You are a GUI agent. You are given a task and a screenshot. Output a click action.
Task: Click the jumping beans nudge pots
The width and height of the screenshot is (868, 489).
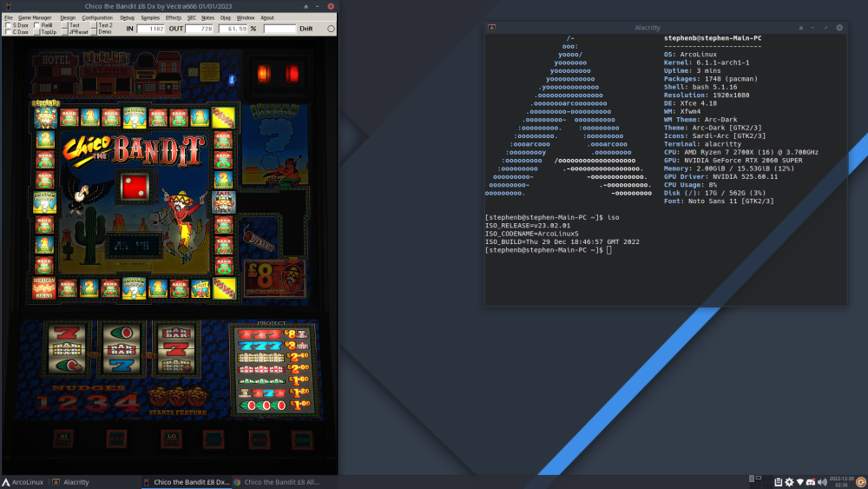click(x=177, y=397)
